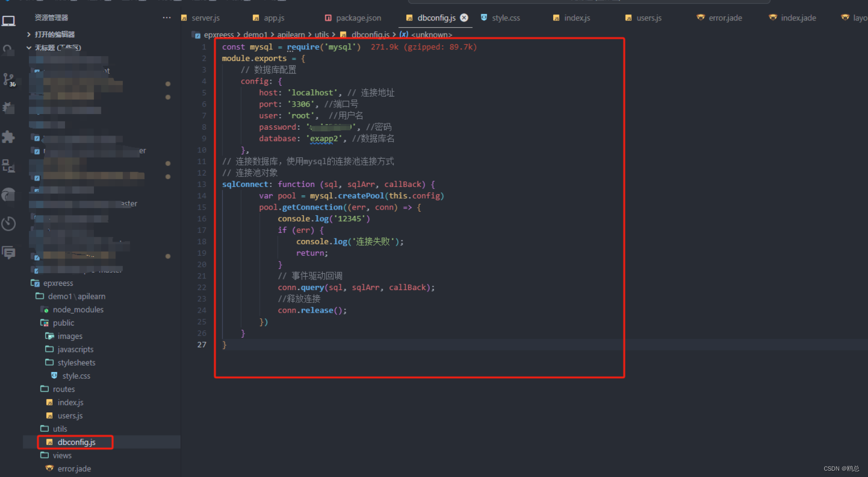Open the Remote Explorer view
Screen dimensions: 868x477
8,166
